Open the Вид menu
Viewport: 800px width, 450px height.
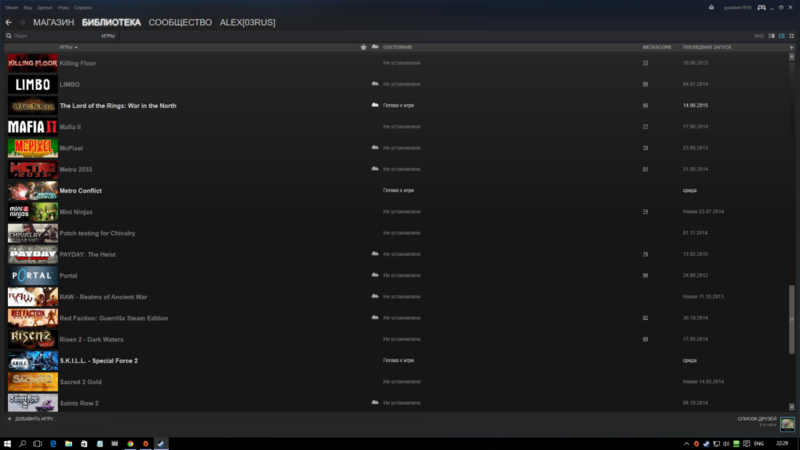tap(28, 8)
